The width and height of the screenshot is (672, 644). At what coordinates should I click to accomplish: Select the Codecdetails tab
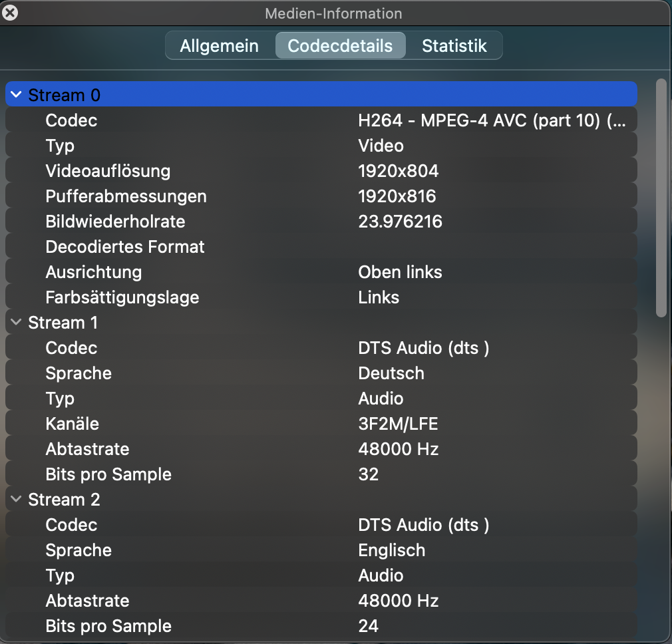(340, 46)
